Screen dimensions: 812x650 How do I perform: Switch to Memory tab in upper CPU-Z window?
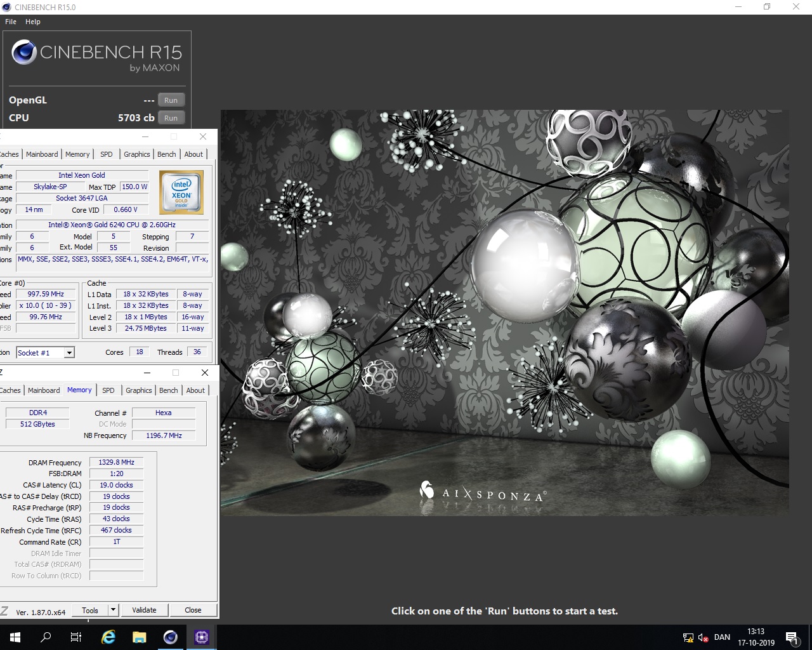77,154
